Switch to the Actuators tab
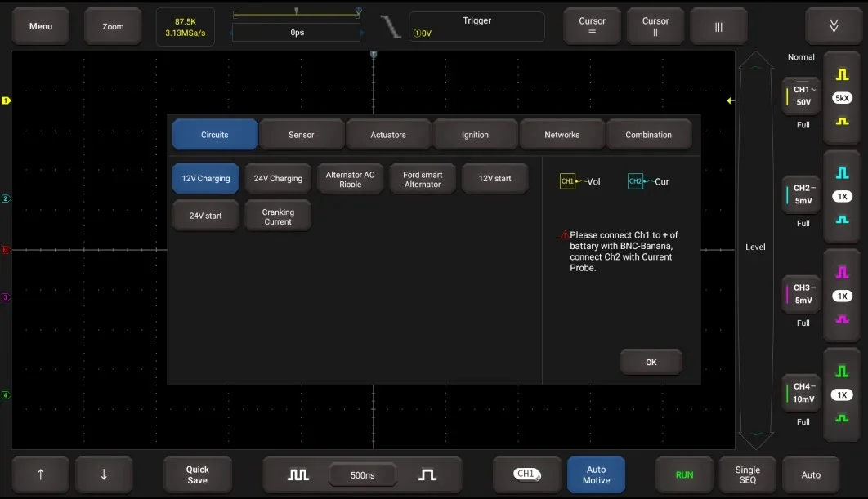Image resolution: width=868 pixels, height=499 pixels. (x=388, y=135)
